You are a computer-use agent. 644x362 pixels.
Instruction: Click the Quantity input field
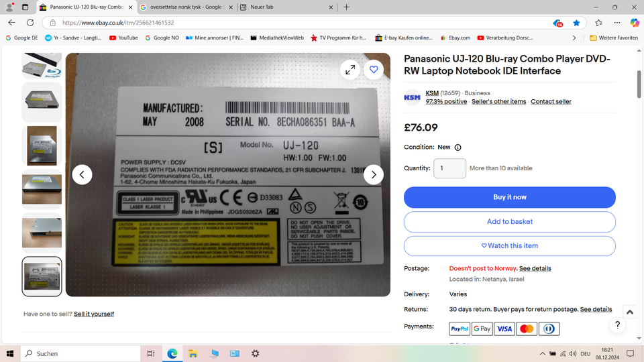point(449,168)
